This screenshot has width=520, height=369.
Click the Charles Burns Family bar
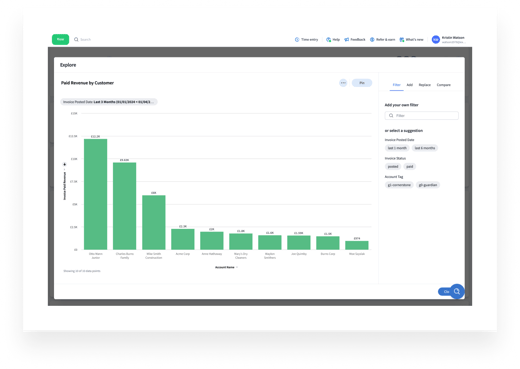click(x=124, y=206)
